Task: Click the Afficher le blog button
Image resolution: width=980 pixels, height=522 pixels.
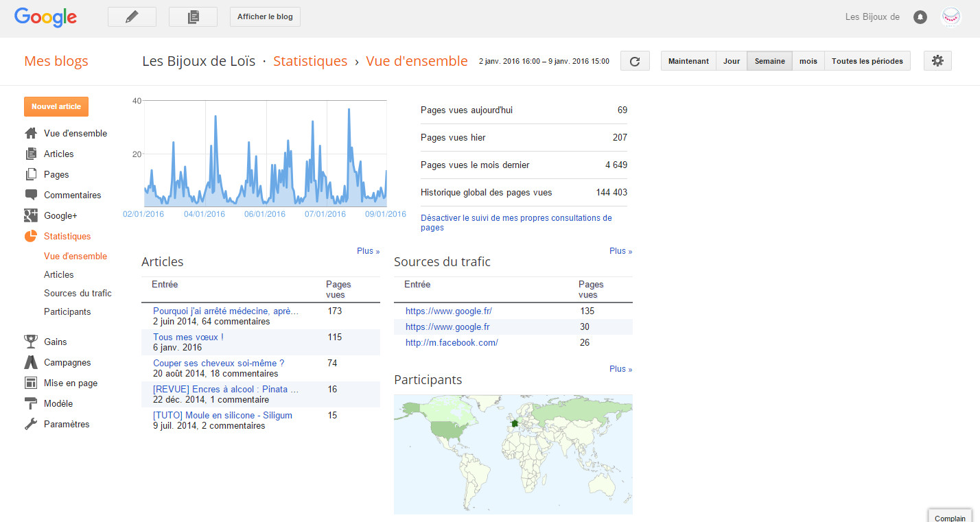Action: pyautogui.click(x=265, y=17)
